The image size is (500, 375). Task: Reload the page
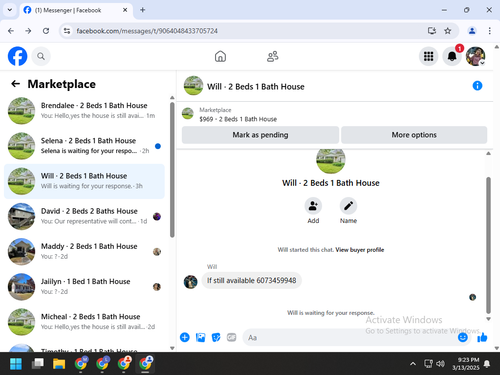click(46, 31)
